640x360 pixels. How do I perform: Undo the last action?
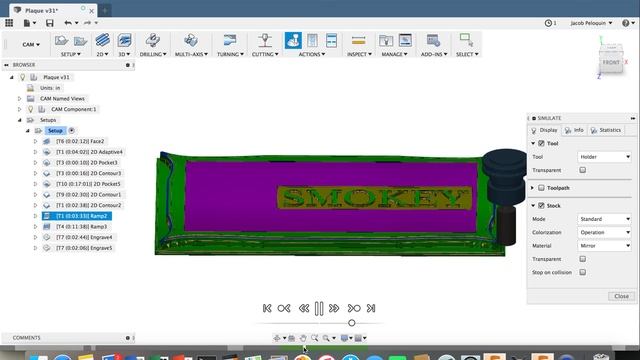pyautogui.click(x=68, y=23)
